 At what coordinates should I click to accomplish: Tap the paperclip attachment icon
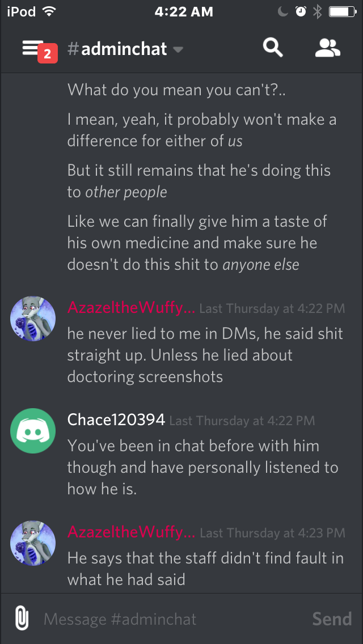22,618
